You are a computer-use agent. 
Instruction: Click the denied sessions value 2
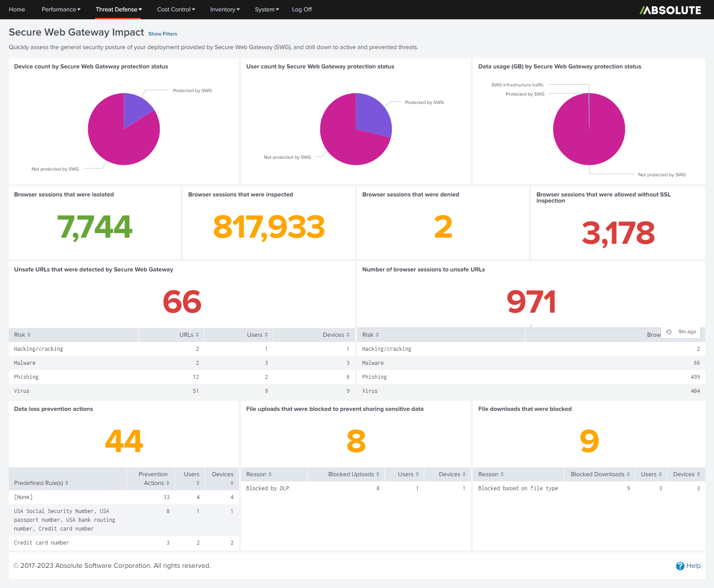(443, 227)
